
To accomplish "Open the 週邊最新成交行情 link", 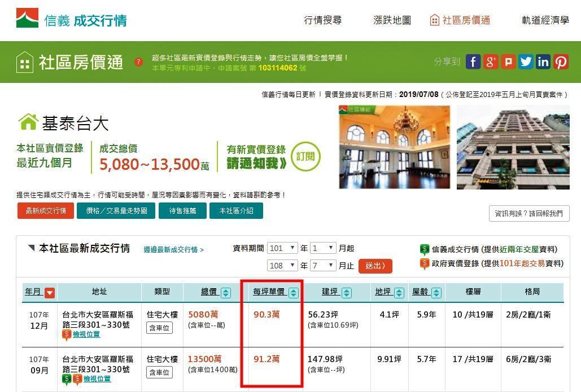I will coord(174,250).
